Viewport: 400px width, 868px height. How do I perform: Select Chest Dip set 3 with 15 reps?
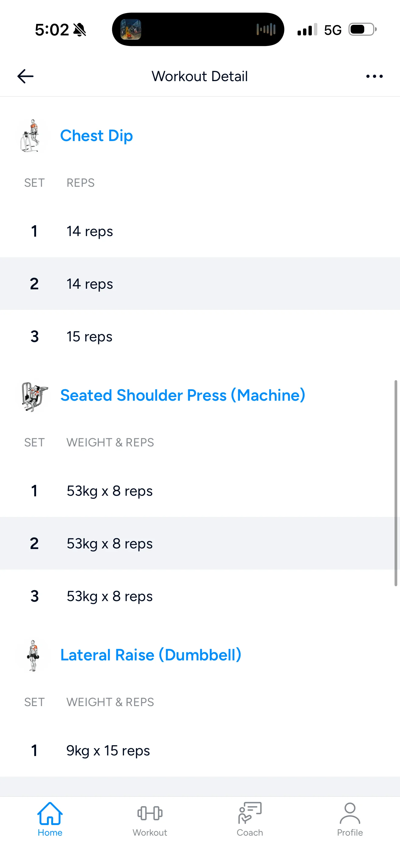200,337
